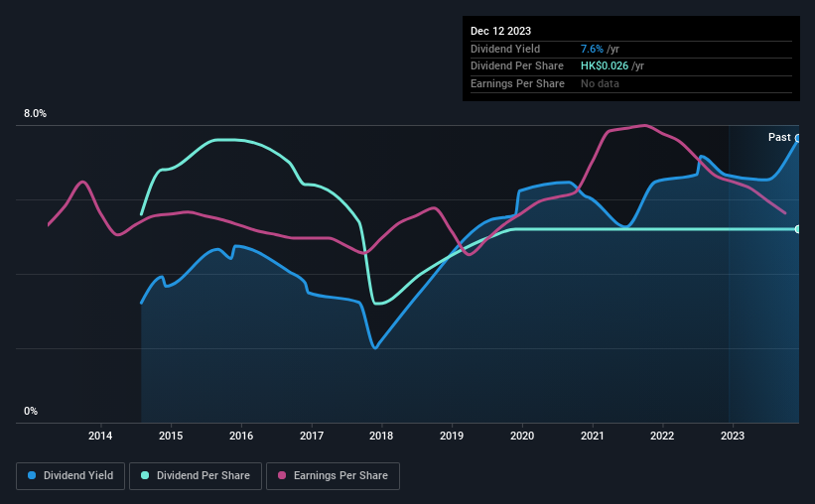Click the teal end marker on Dividend Per Share line
Screen dimensions: 815x504
point(798,229)
